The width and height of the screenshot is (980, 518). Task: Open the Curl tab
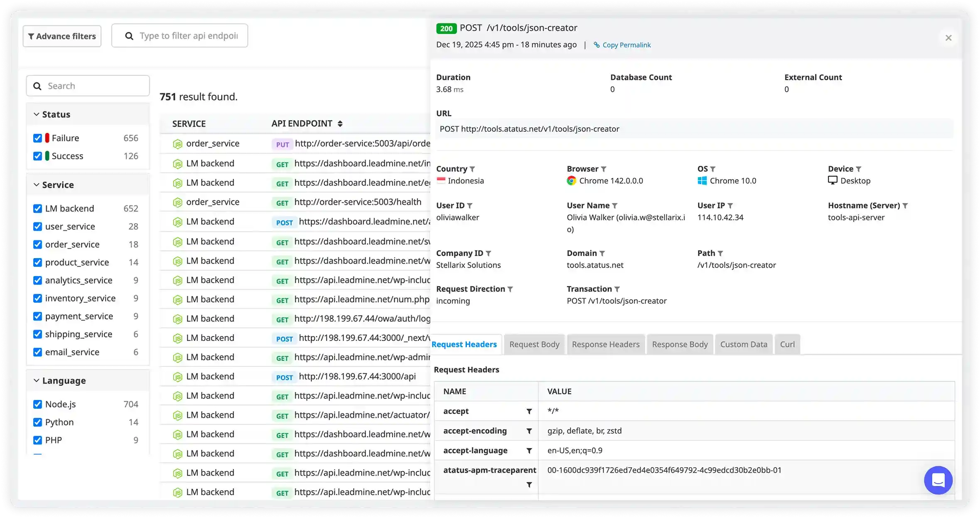787,344
